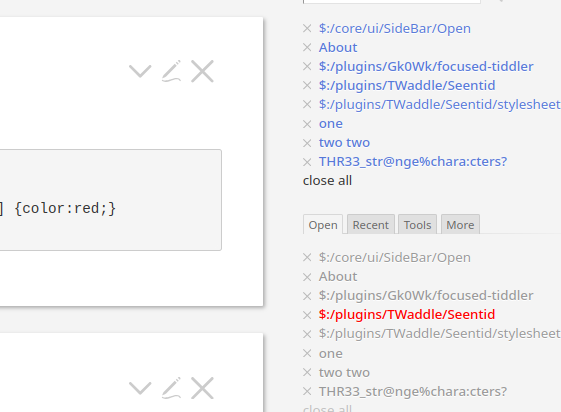Close the upper tiddler with its large X icon
561x412 pixels.
tap(202, 71)
